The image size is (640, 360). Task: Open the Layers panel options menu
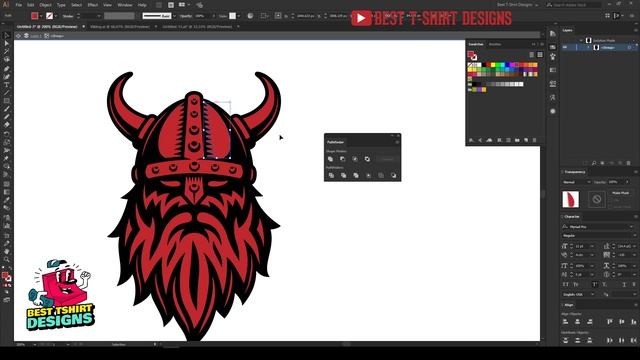pyautogui.click(x=635, y=30)
